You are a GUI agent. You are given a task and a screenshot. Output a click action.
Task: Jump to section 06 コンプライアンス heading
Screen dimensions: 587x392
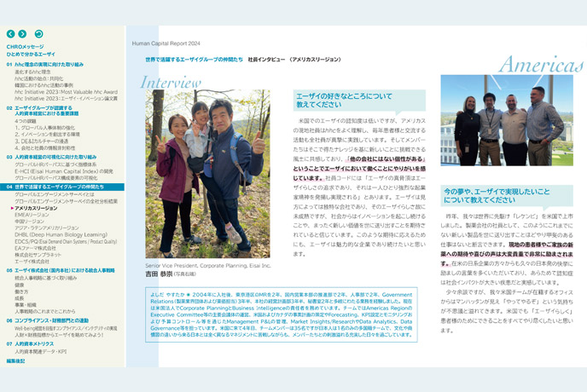48,320
